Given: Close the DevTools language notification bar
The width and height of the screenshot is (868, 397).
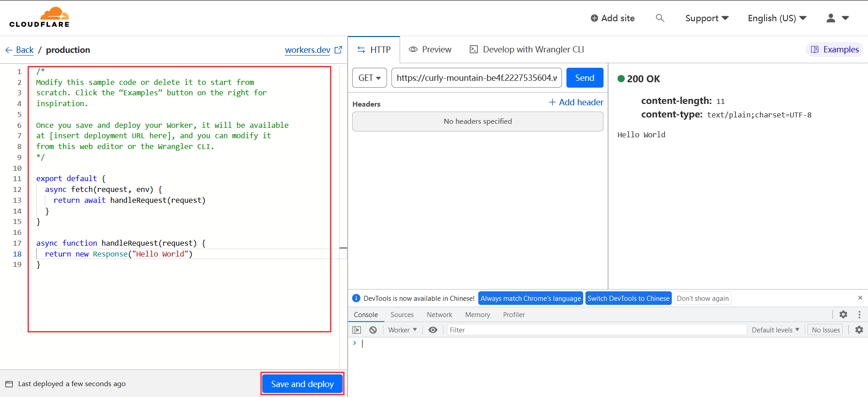Looking at the screenshot, I should [860, 298].
